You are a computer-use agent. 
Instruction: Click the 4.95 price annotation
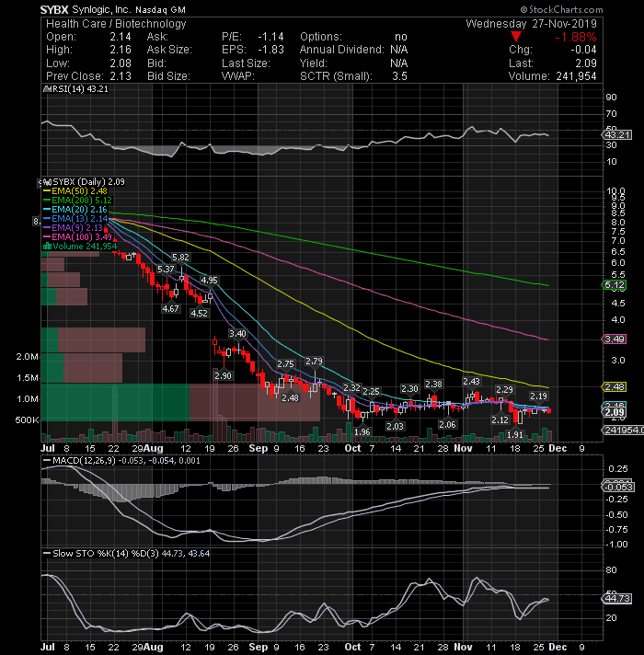209,281
